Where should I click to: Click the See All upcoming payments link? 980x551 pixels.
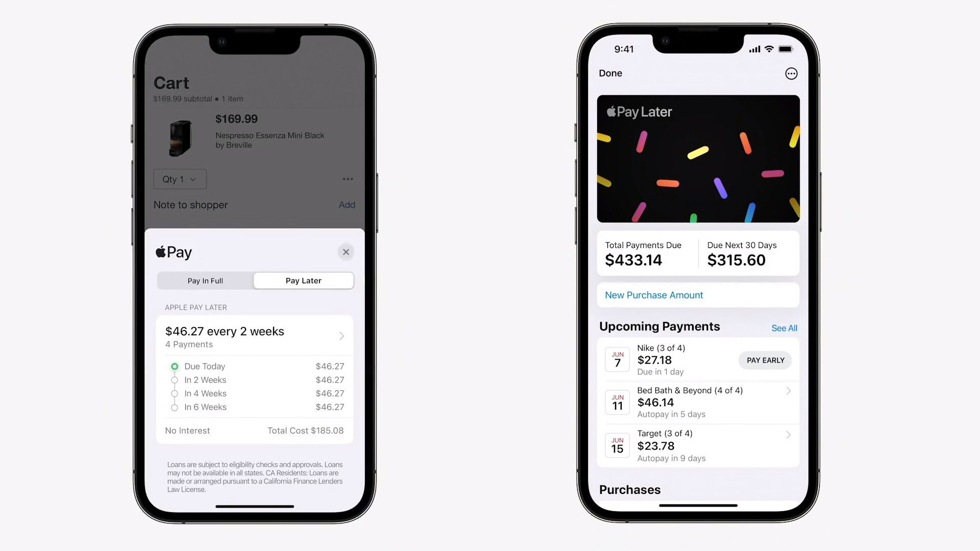click(784, 328)
